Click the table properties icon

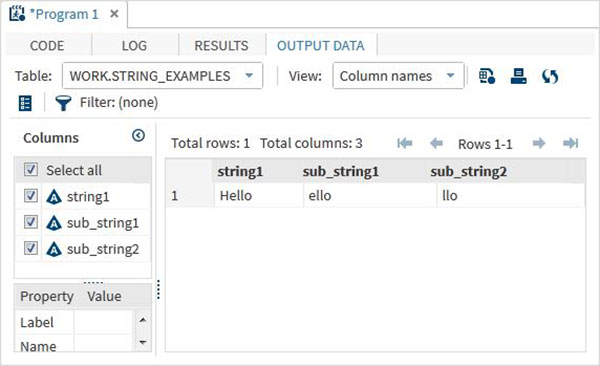point(487,76)
